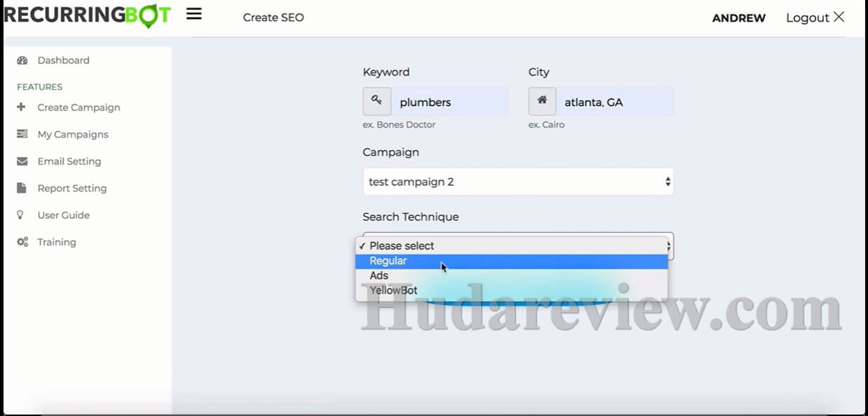Open Email Setting
Image resolution: width=868 pixels, height=416 pixels.
tap(69, 161)
